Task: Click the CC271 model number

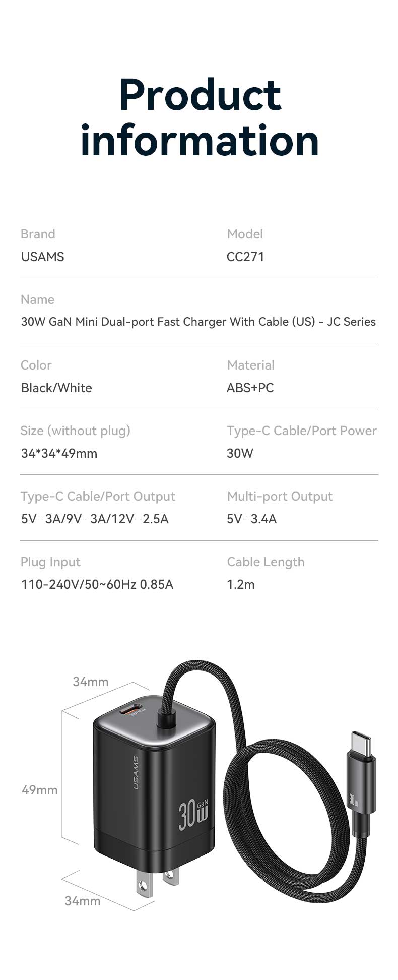Action: (245, 257)
